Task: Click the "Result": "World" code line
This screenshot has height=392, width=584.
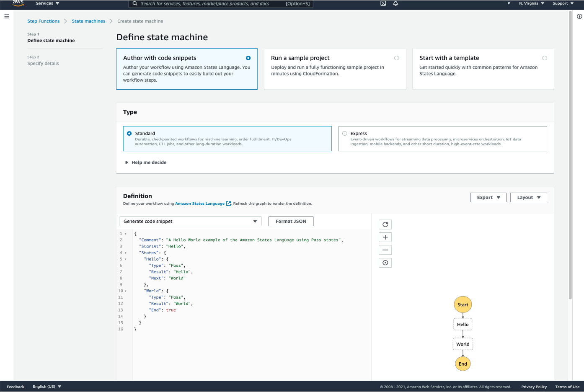Action: pos(171,304)
